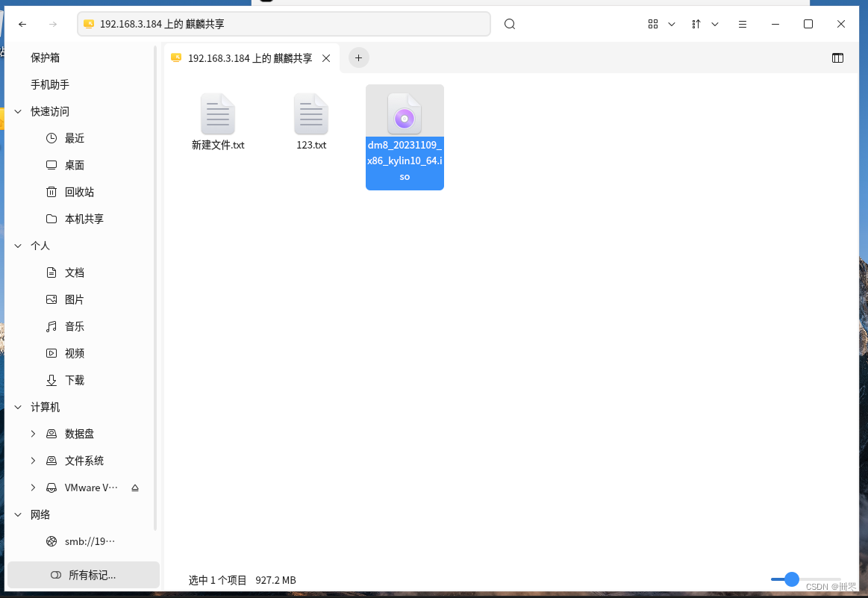The height and width of the screenshot is (598, 868).
Task: Open 保护箱 in the sidebar
Action: (46, 57)
